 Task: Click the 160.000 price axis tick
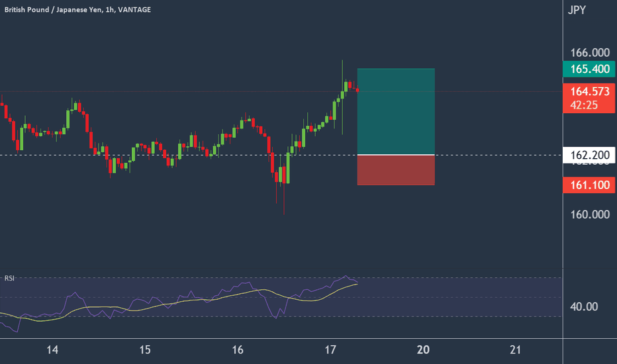590,214
